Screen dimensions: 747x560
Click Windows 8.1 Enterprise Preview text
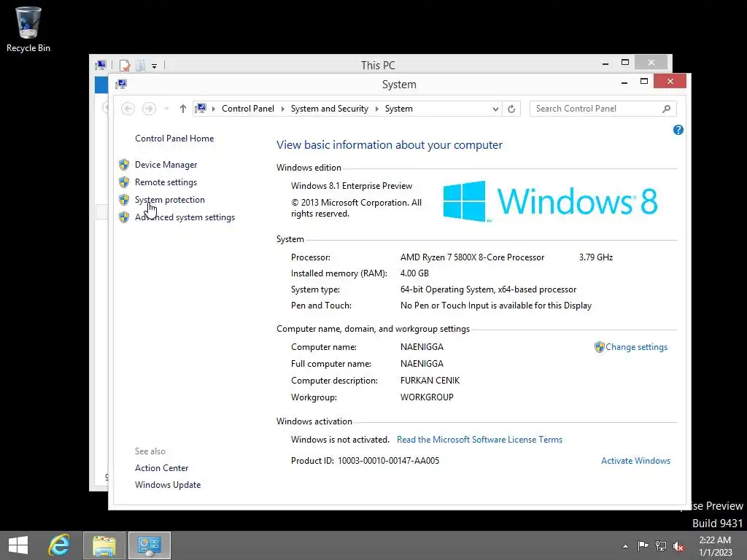coord(352,186)
